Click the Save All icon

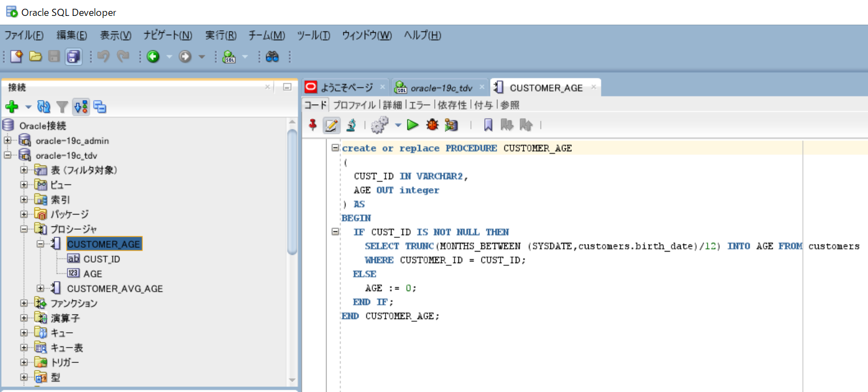[x=73, y=56]
